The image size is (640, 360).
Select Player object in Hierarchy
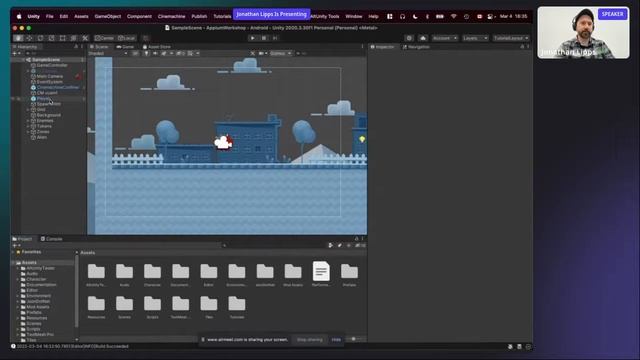[44, 99]
